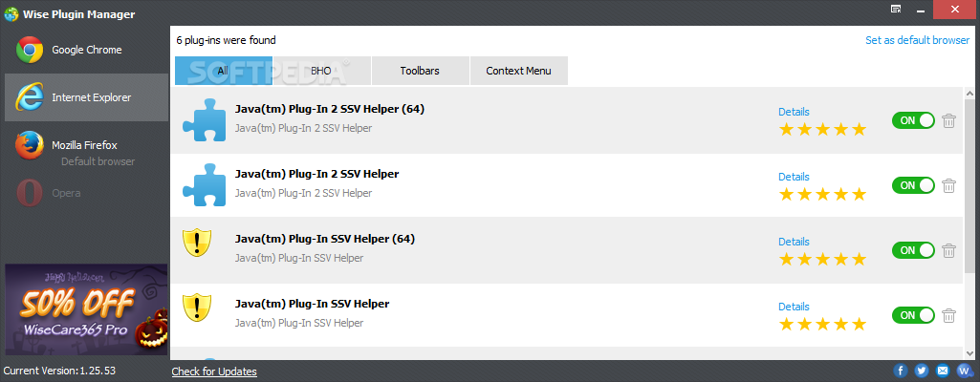980x382 pixels.
Task: Click the greyed-out Opera browser entry
Action: [86, 193]
